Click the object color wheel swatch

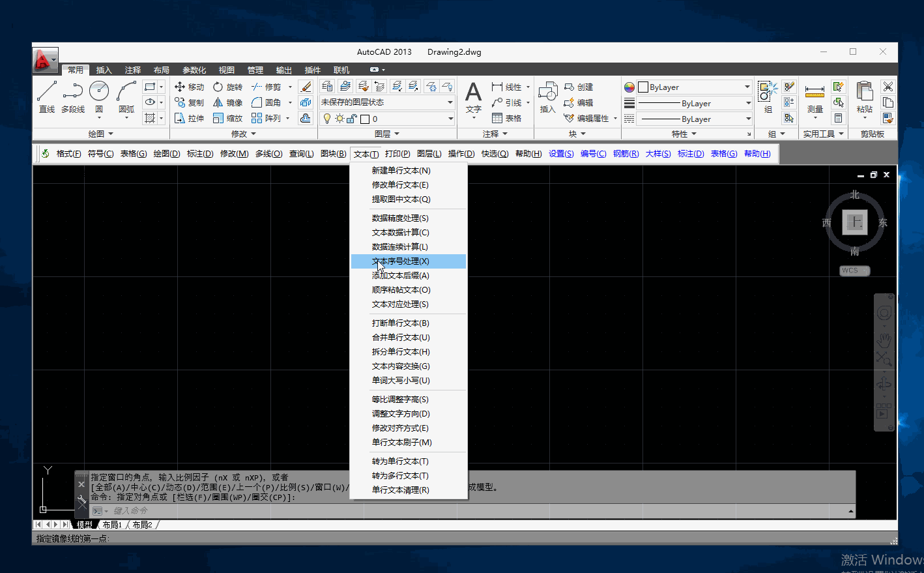click(629, 87)
